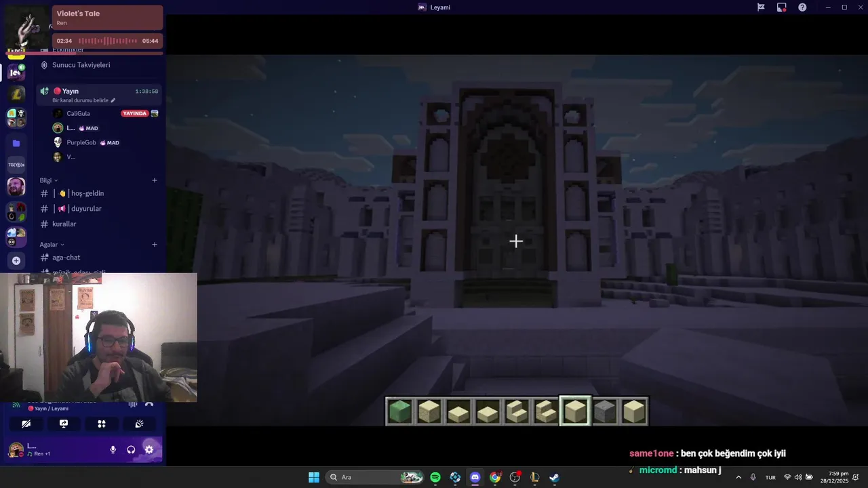868x488 pixels.
Task: Open Violet's Tale album art
Action: coord(27,28)
